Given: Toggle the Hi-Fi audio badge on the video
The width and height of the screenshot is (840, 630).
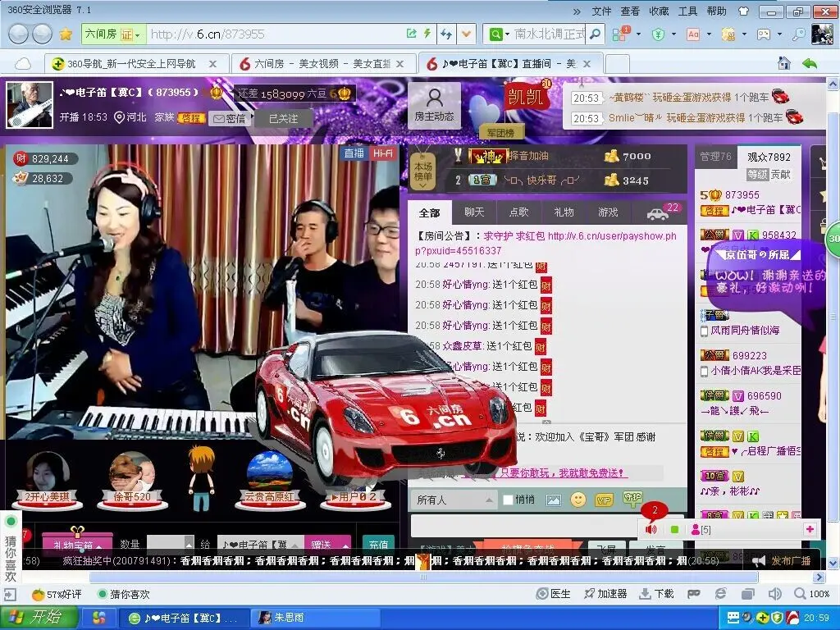Looking at the screenshot, I should tap(382, 153).
